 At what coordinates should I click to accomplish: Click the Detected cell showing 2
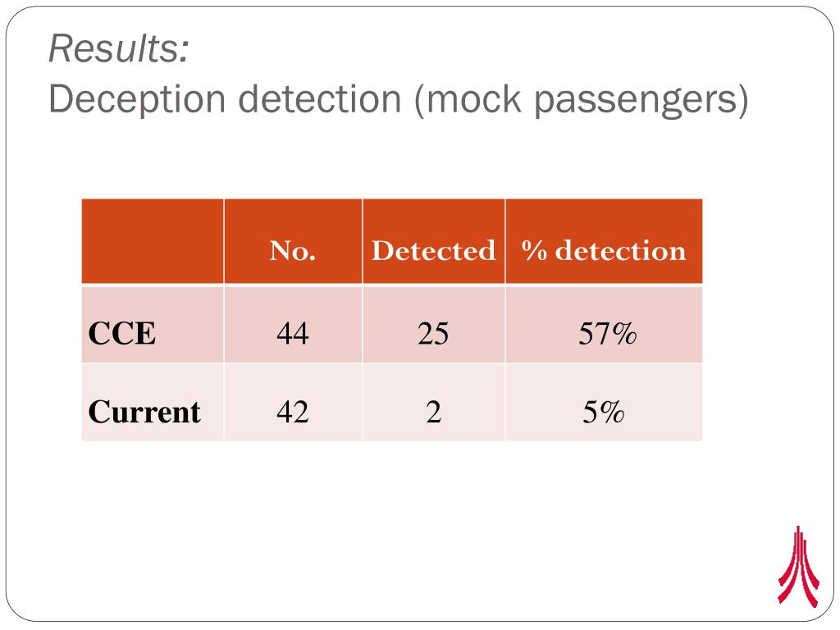[434, 403]
